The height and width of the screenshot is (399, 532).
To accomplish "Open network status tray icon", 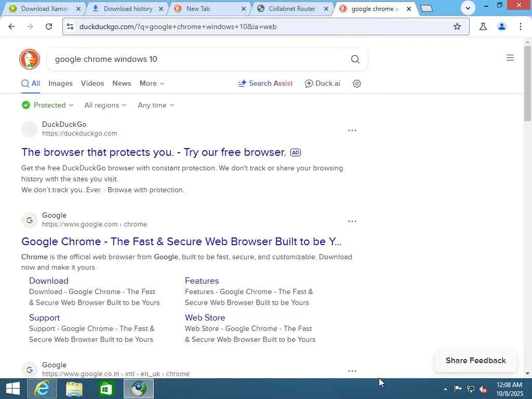I will click(471, 389).
